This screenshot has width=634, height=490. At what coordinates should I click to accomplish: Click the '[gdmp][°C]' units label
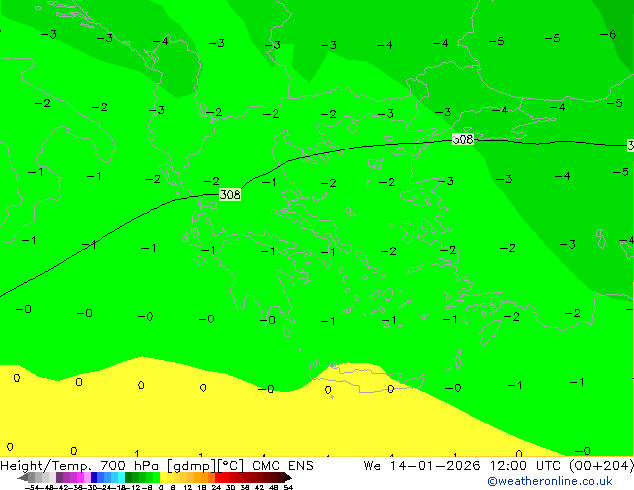(x=205, y=466)
